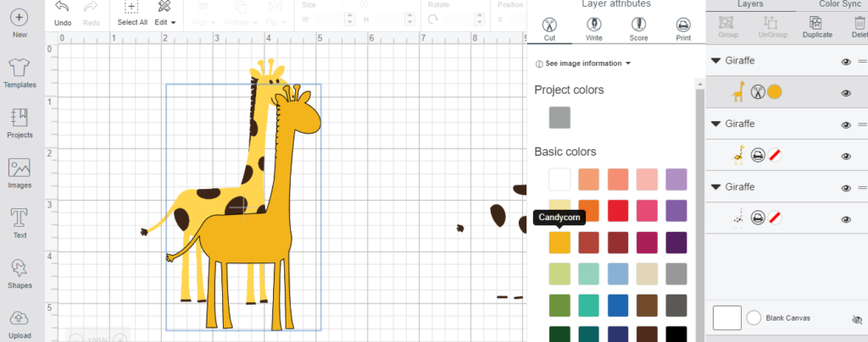Image resolution: width=868 pixels, height=342 pixels.
Task: Pick the teal color swatch
Action: click(589, 306)
